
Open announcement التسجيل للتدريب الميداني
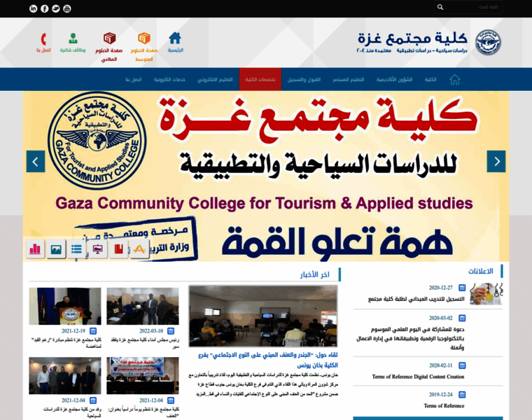416,299
